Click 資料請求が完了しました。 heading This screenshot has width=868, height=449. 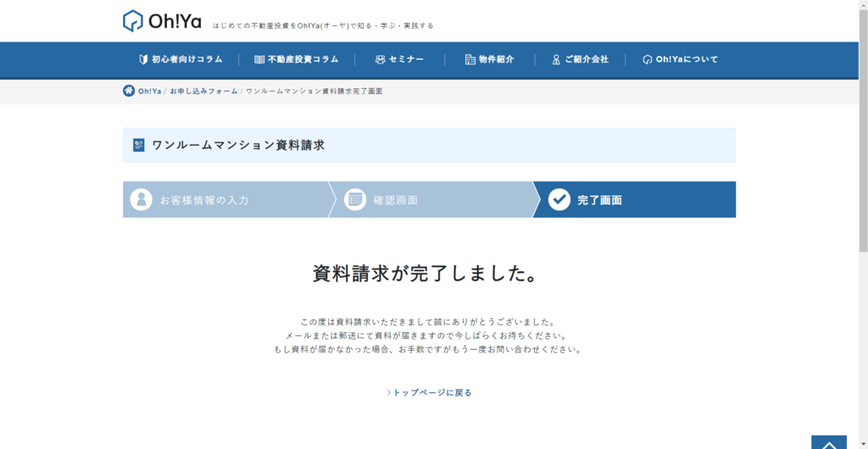pos(426,274)
